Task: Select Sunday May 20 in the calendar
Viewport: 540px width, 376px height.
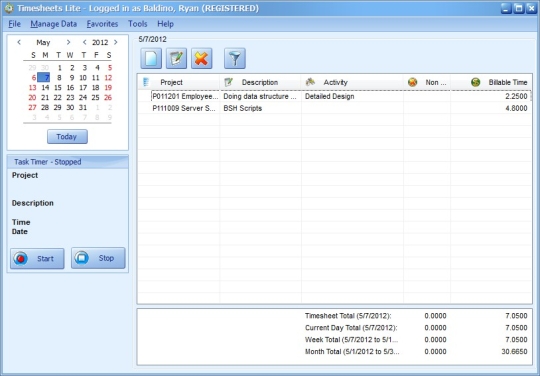Action: coord(32,97)
